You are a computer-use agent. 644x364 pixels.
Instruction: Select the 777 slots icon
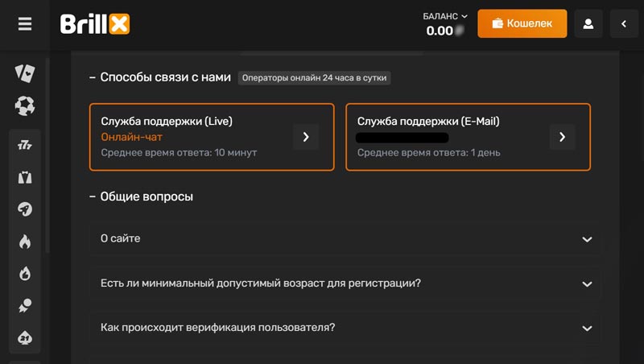[x=25, y=146]
